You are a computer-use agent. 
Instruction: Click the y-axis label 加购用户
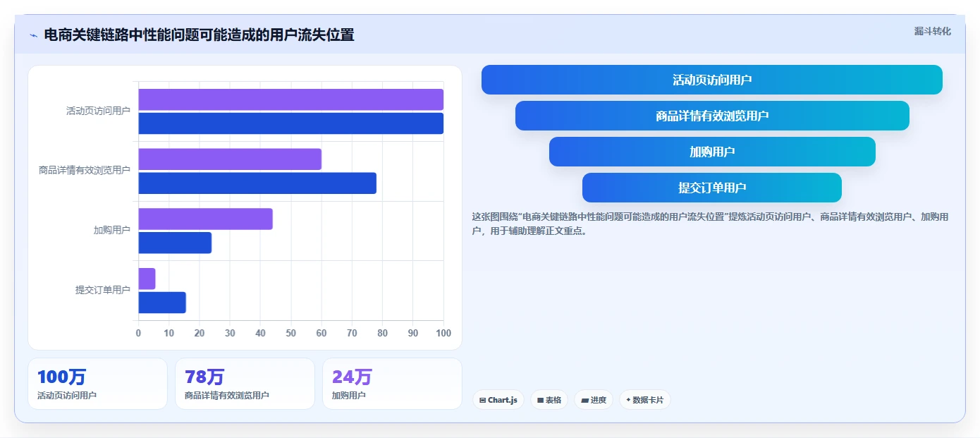coord(112,230)
